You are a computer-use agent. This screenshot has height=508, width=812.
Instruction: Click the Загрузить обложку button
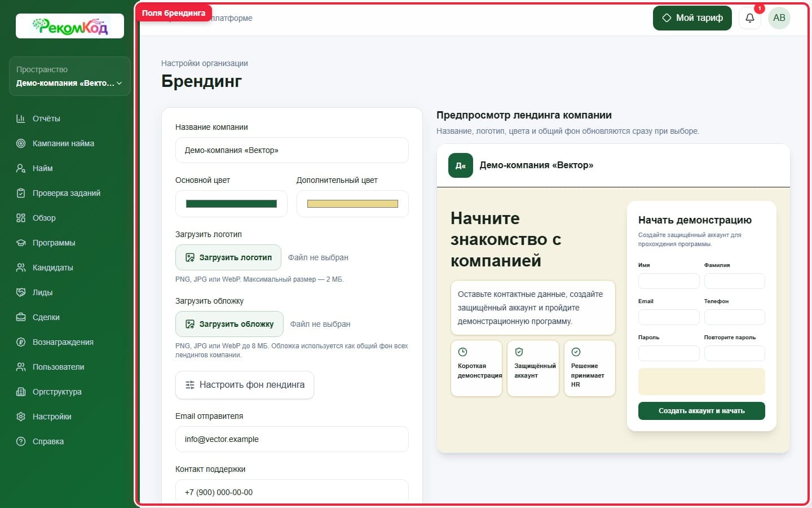point(230,324)
